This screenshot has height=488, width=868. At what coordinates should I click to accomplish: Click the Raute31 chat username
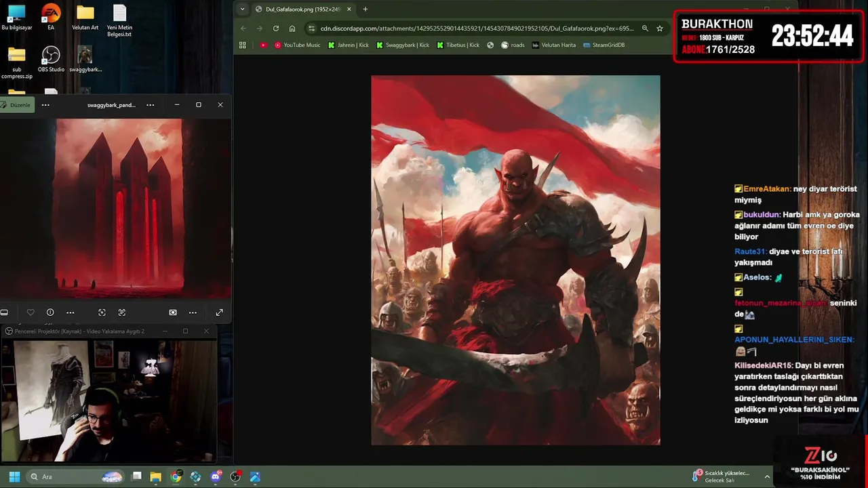[751, 251]
